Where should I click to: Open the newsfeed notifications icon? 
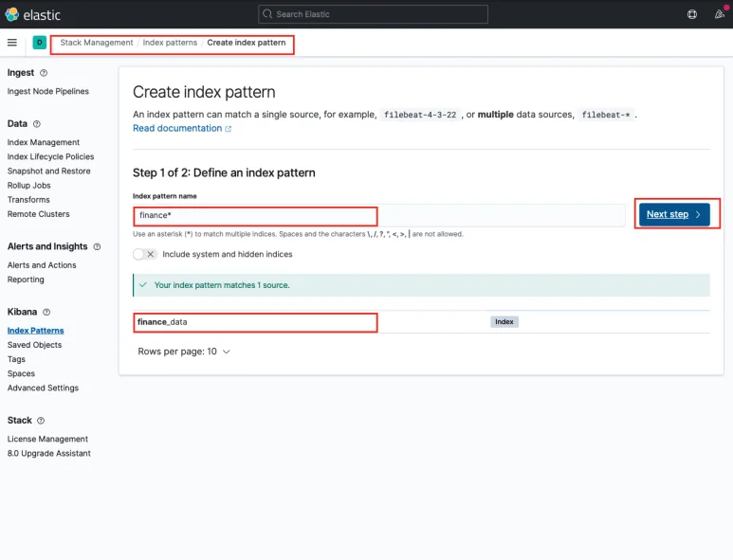tap(719, 14)
